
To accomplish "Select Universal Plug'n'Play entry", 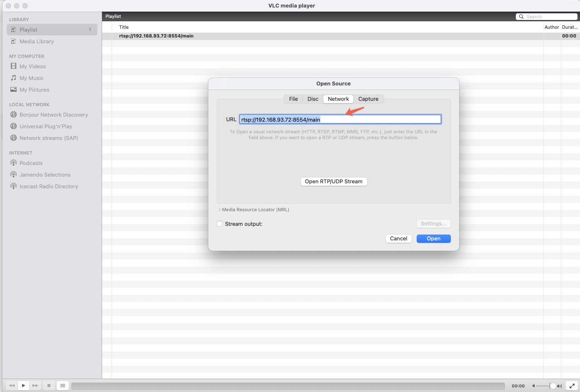I will point(46,126).
